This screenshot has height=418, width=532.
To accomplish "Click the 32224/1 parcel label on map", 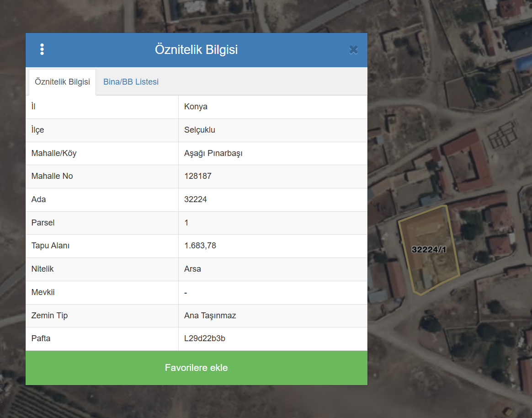I will (429, 250).
